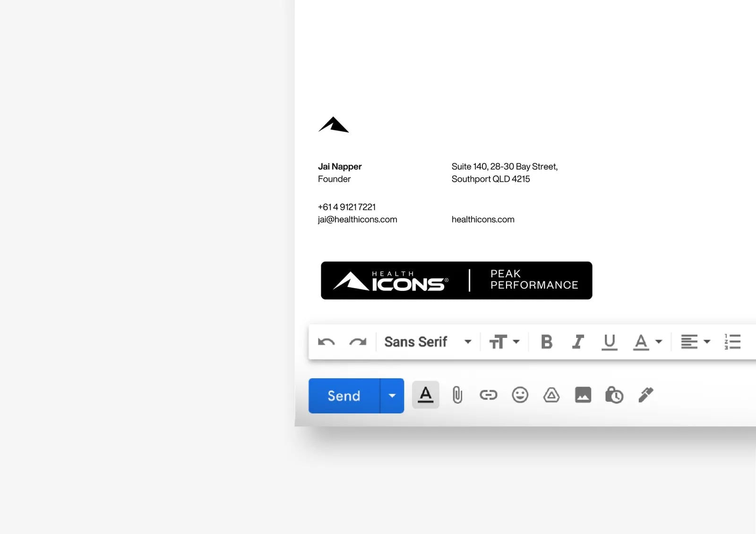Click the Send button

coord(344,396)
